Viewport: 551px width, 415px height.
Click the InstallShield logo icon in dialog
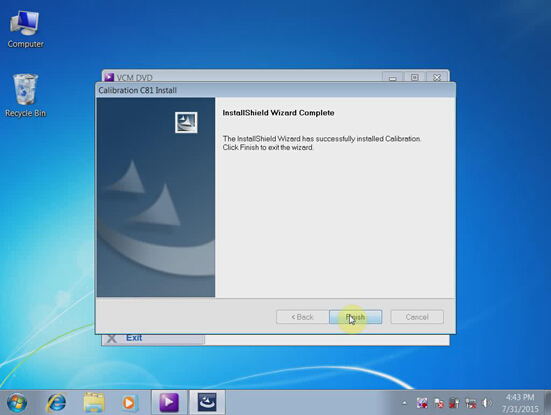[186, 122]
